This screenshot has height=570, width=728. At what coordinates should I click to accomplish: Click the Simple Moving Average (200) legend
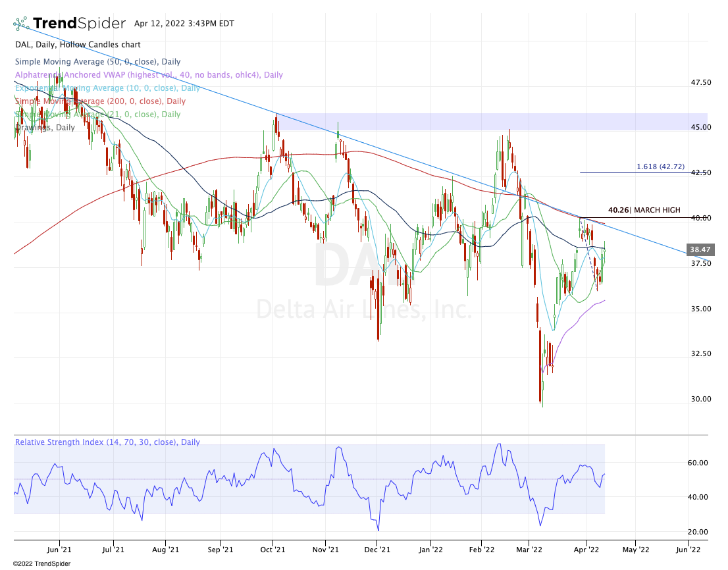coord(100,101)
